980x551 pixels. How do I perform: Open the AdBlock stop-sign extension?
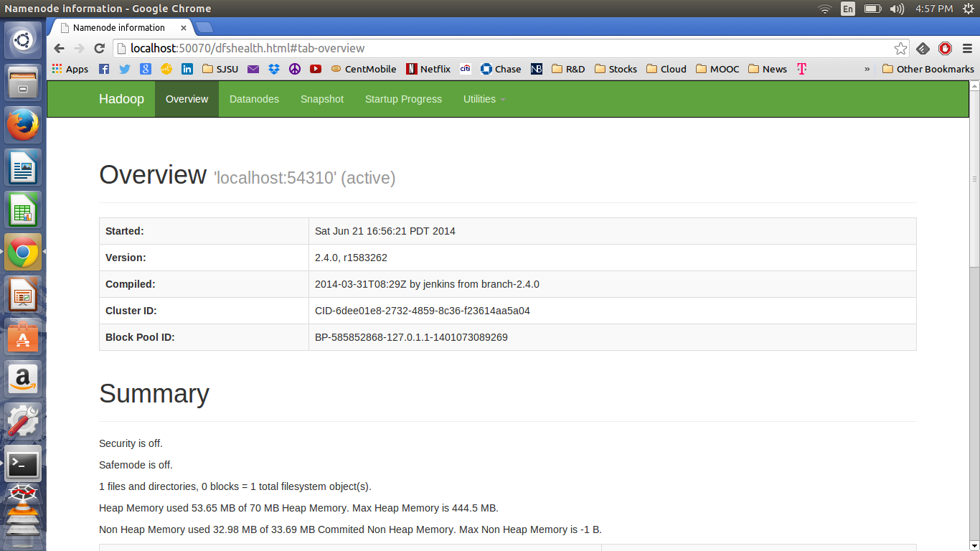click(x=945, y=48)
